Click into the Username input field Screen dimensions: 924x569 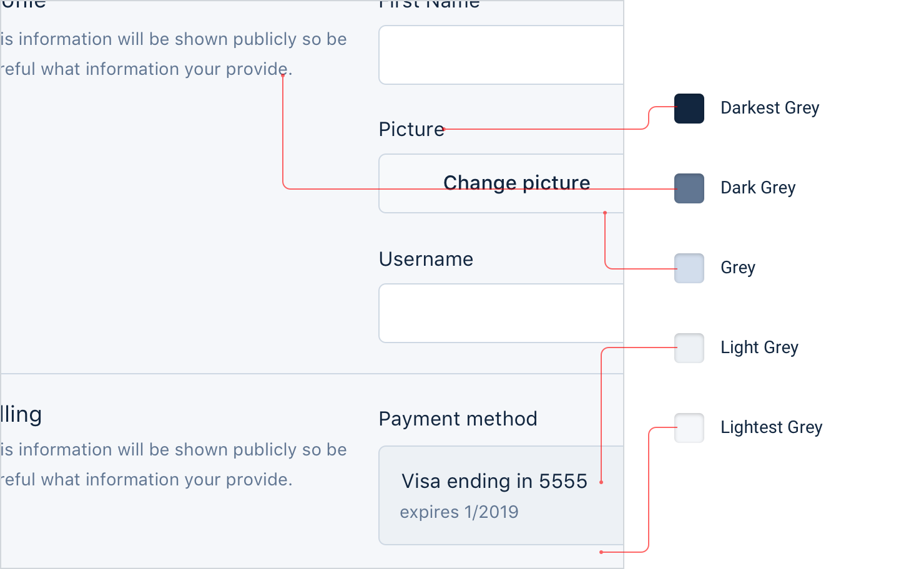501,313
